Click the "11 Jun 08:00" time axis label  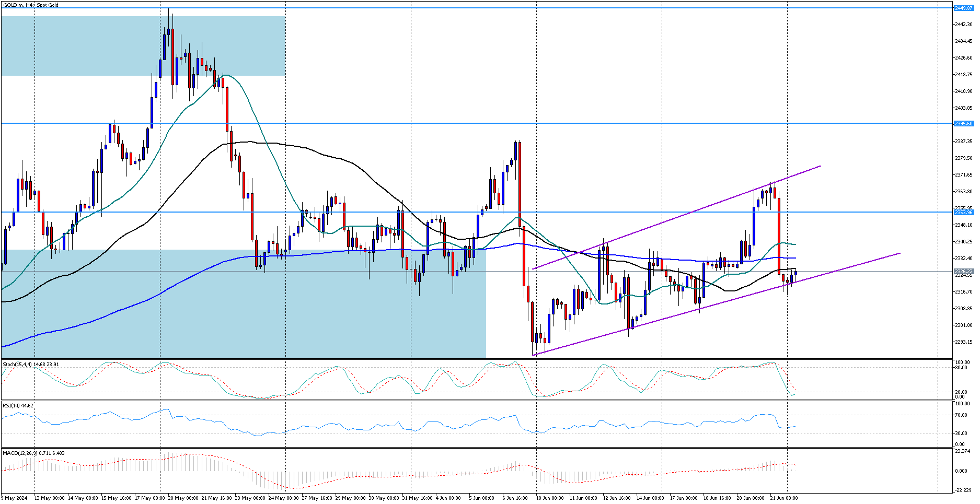pos(584,498)
